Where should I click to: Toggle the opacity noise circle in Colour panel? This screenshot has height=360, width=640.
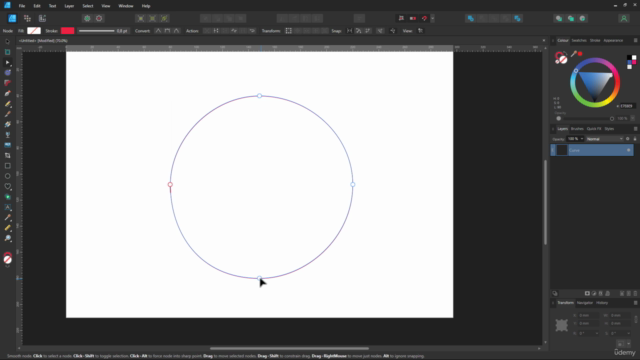(559, 118)
